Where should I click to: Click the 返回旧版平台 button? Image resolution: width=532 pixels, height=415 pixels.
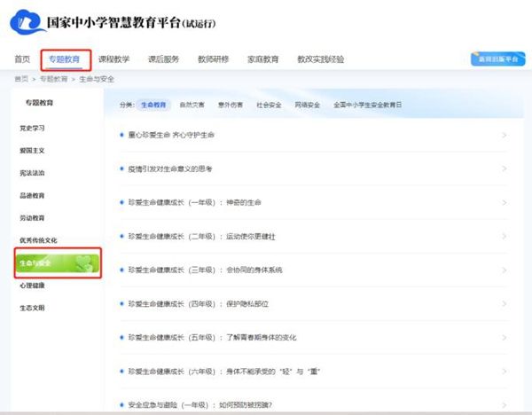point(497,59)
